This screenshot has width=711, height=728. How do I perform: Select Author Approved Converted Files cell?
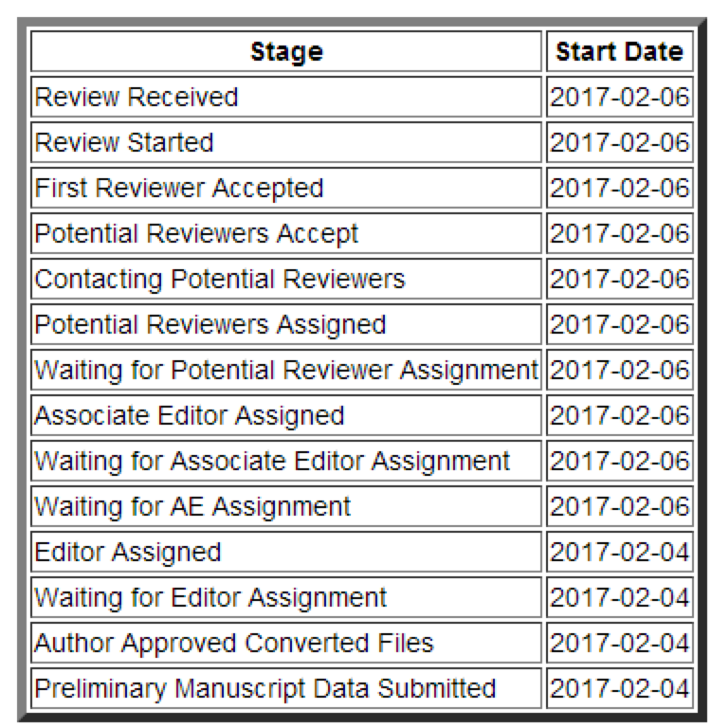pyautogui.click(x=234, y=643)
